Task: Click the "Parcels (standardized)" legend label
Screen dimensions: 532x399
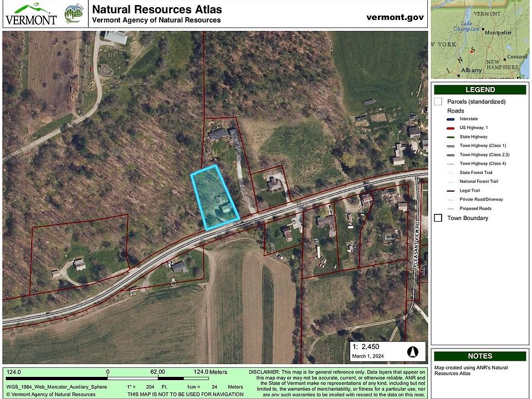Action: 477,101
